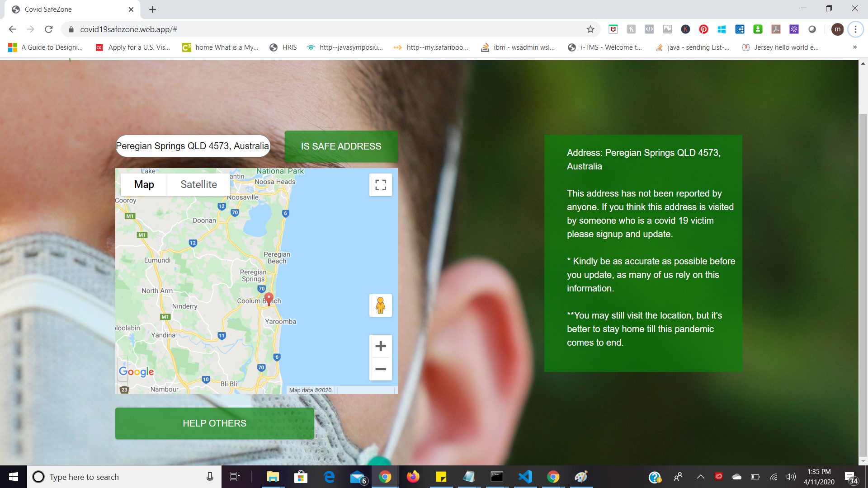Open the green download extension
The image size is (868, 488).
point(758,29)
